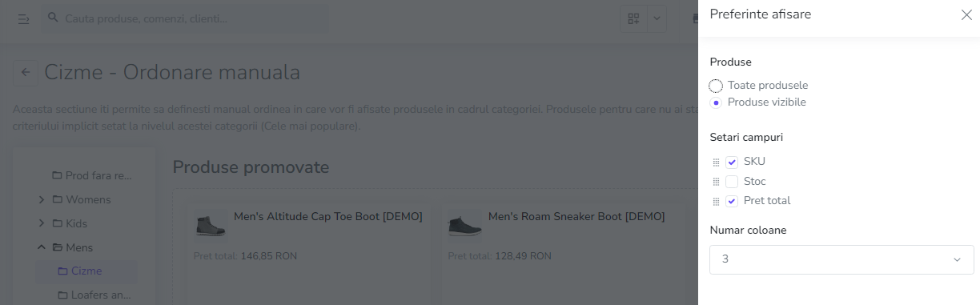Expand the Kids category tree node
The image size is (980, 305).
(42, 223)
